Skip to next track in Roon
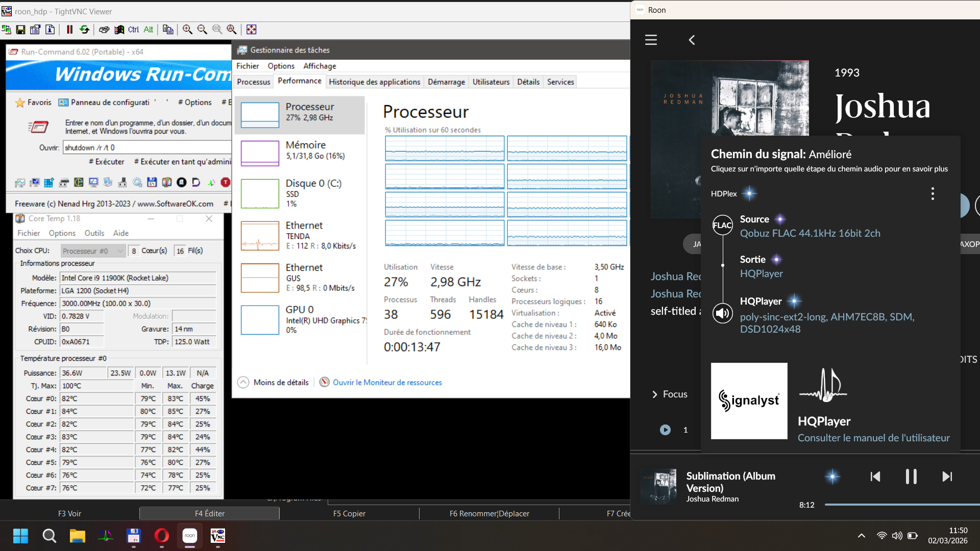The height and width of the screenshot is (551, 980). (x=947, y=477)
